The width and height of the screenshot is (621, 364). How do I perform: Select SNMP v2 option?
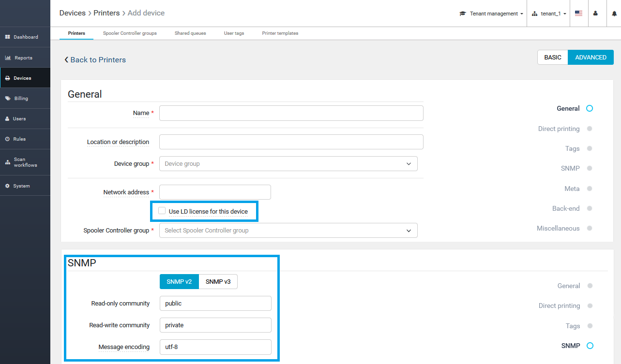(x=179, y=282)
